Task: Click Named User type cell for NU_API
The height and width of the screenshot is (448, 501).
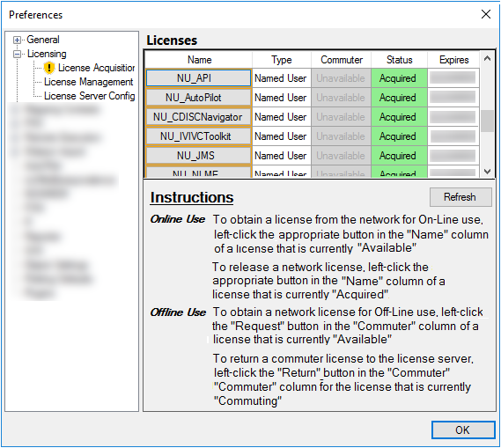Action: click(x=282, y=78)
